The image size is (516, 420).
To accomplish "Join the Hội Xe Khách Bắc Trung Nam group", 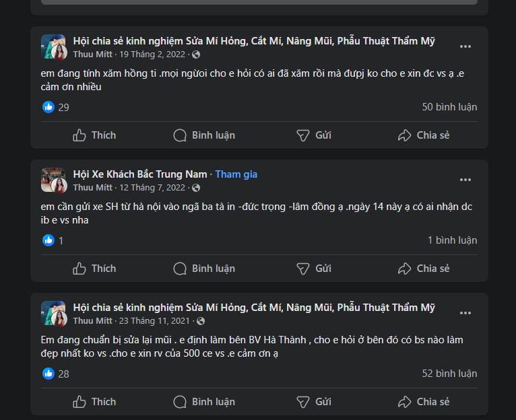I will click(x=236, y=174).
